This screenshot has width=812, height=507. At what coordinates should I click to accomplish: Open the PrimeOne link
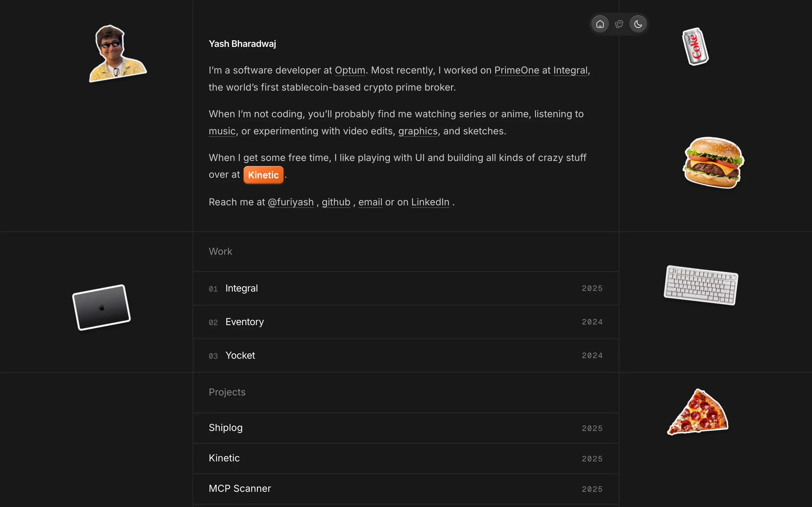517,70
